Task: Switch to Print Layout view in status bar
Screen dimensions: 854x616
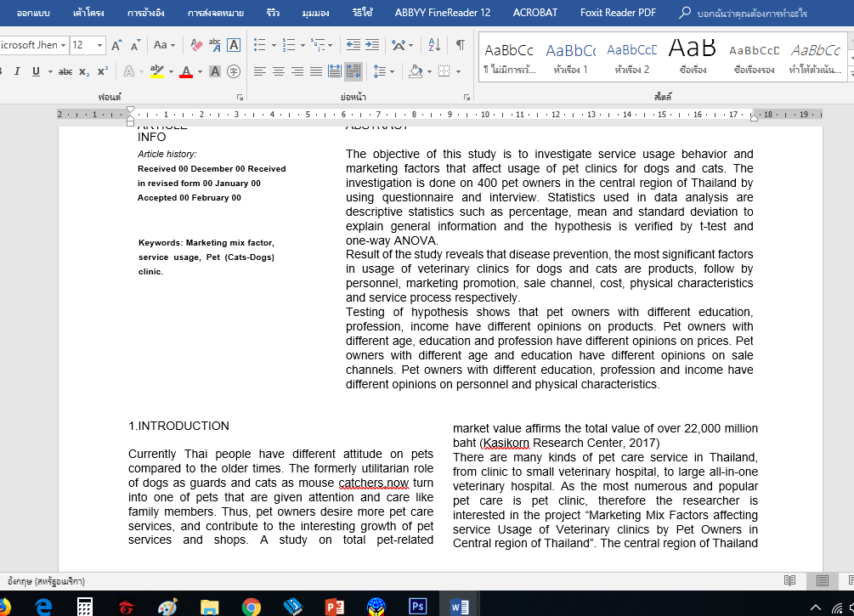Action: pyautogui.click(x=823, y=580)
